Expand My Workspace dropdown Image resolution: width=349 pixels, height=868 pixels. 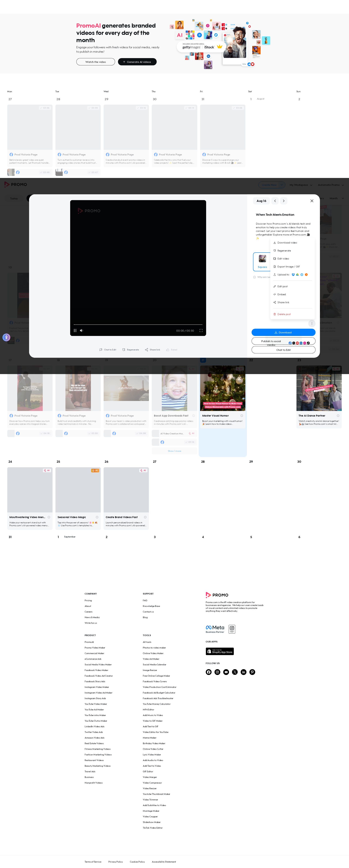pyautogui.click(x=301, y=185)
